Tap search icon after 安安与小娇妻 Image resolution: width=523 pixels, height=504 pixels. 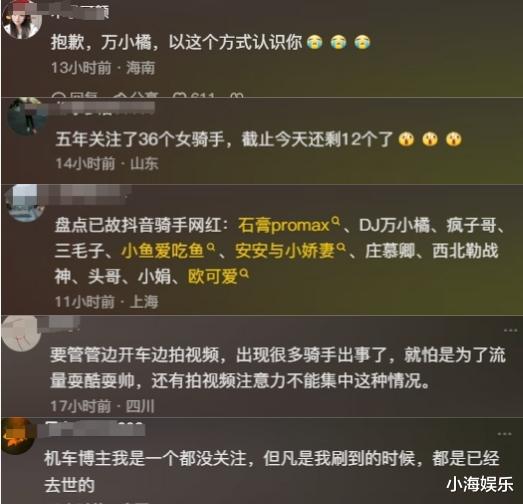pyautogui.click(x=341, y=247)
